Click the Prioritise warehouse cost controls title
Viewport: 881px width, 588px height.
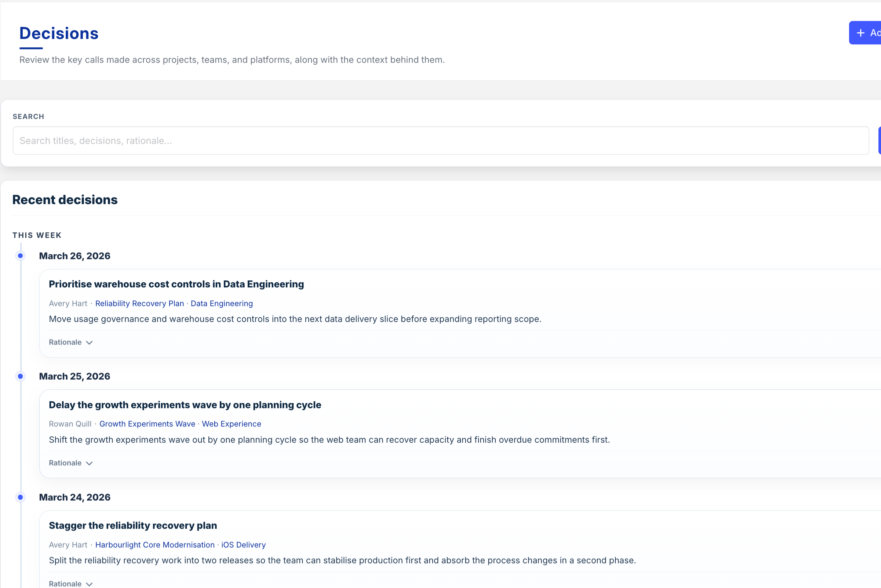click(x=176, y=284)
